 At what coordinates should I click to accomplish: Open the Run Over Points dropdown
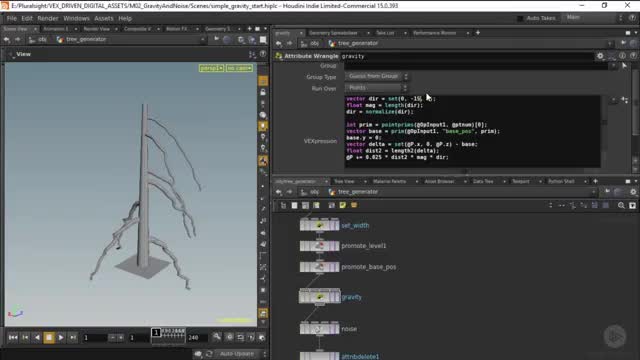(376, 88)
